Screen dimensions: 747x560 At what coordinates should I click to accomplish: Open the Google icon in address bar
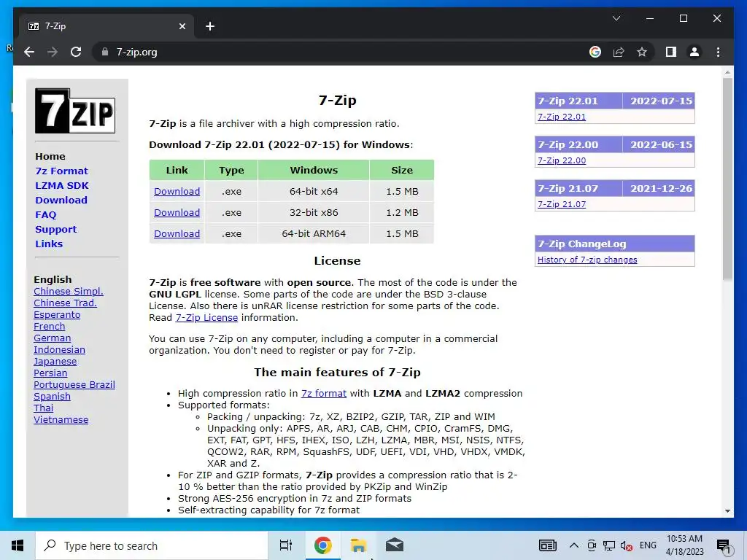point(595,52)
